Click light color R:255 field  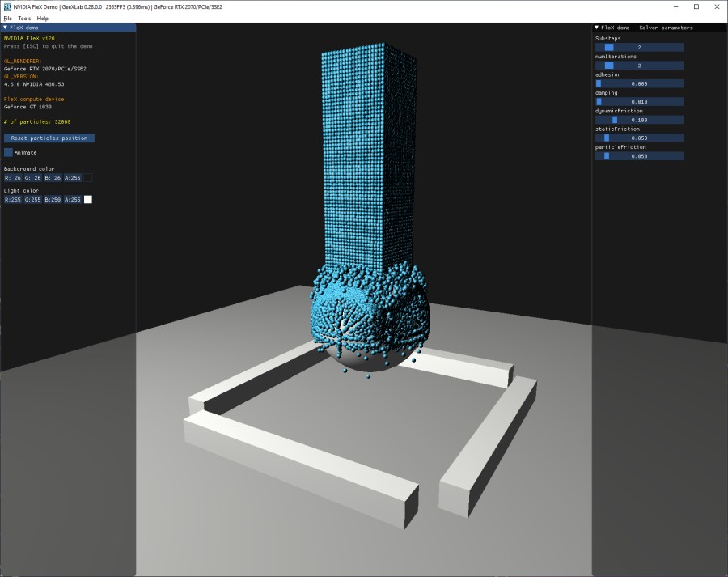tap(13, 200)
